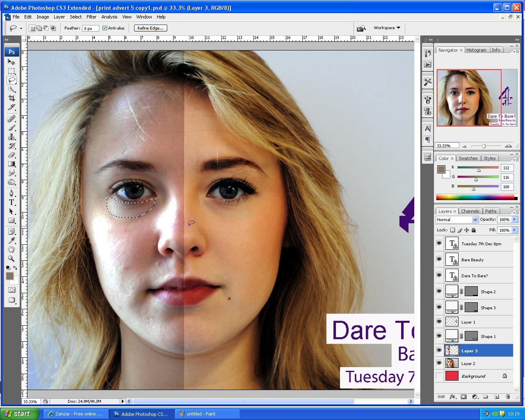Show the Background layer
The width and height of the screenshot is (525, 420).
(439, 376)
